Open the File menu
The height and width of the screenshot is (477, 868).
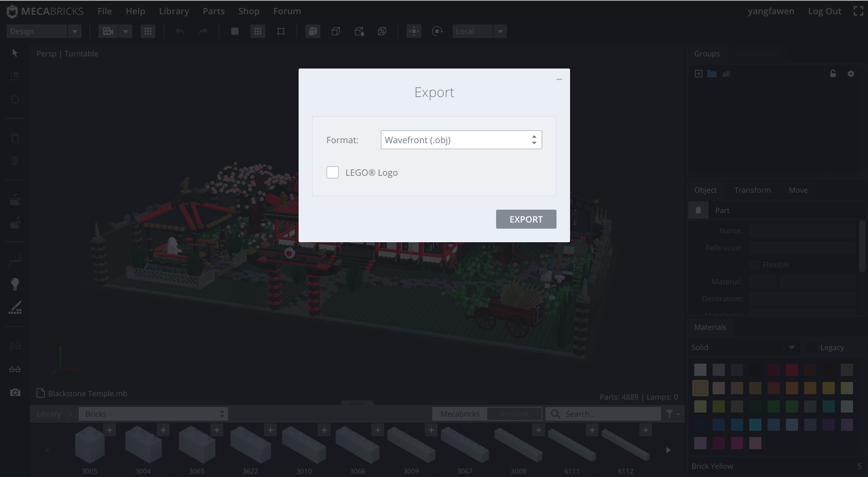105,11
